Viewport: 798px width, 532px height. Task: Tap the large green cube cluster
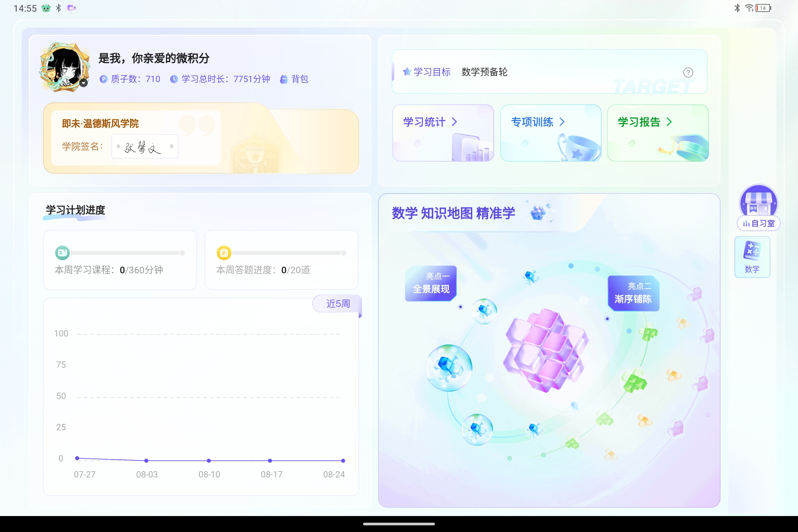click(x=634, y=381)
